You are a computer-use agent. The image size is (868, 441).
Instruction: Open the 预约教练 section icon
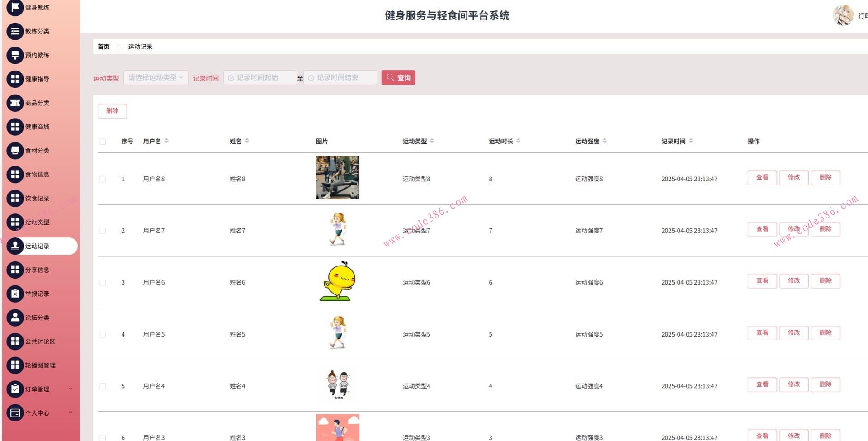15,55
